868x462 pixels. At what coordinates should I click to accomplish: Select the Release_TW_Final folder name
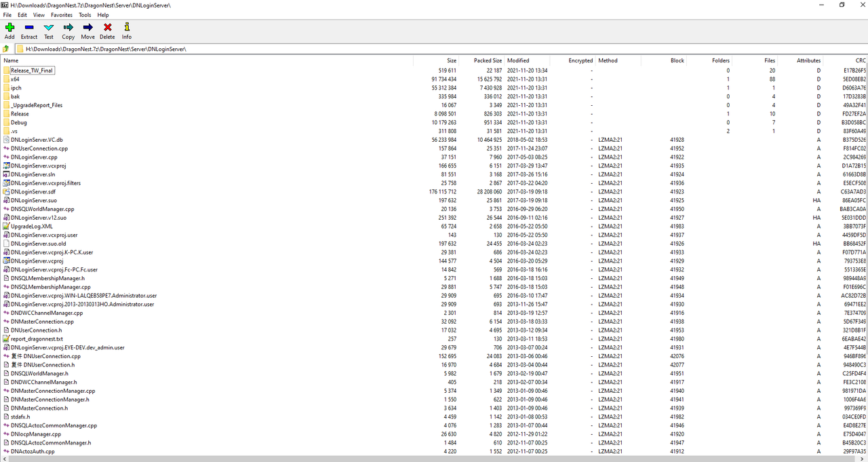32,71
